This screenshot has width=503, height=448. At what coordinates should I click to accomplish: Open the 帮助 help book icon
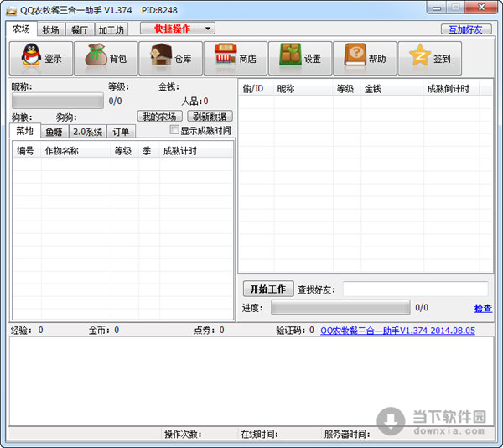[x=365, y=58]
